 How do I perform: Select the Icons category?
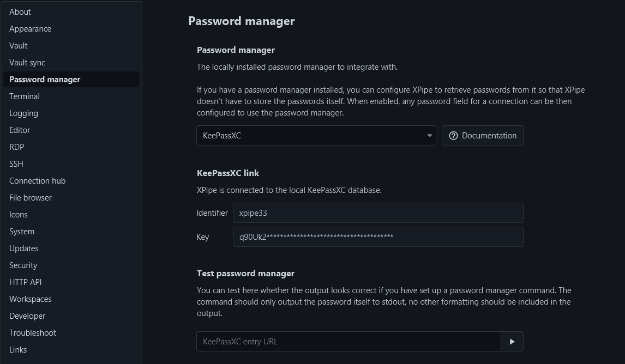pyautogui.click(x=71, y=215)
